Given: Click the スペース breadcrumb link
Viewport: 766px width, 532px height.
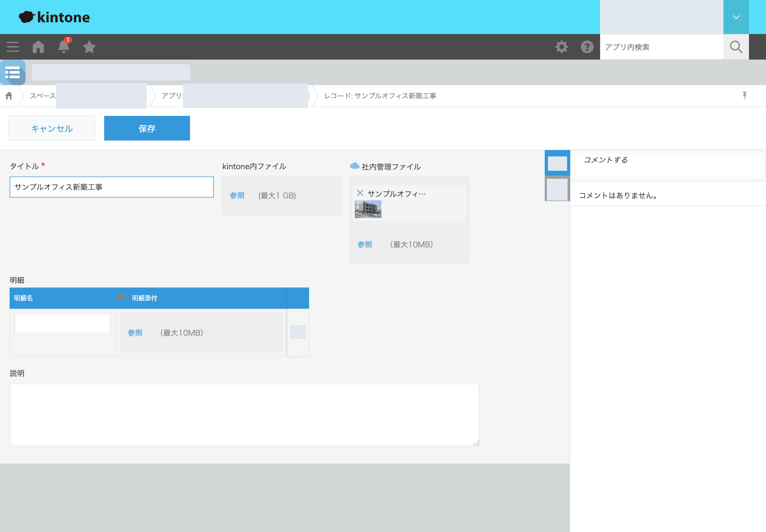Looking at the screenshot, I should tap(43, 96).
